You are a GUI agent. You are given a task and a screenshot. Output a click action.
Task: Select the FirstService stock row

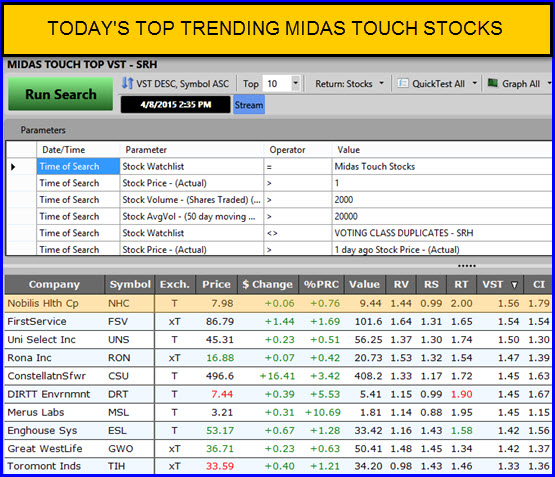pos(278,321)
